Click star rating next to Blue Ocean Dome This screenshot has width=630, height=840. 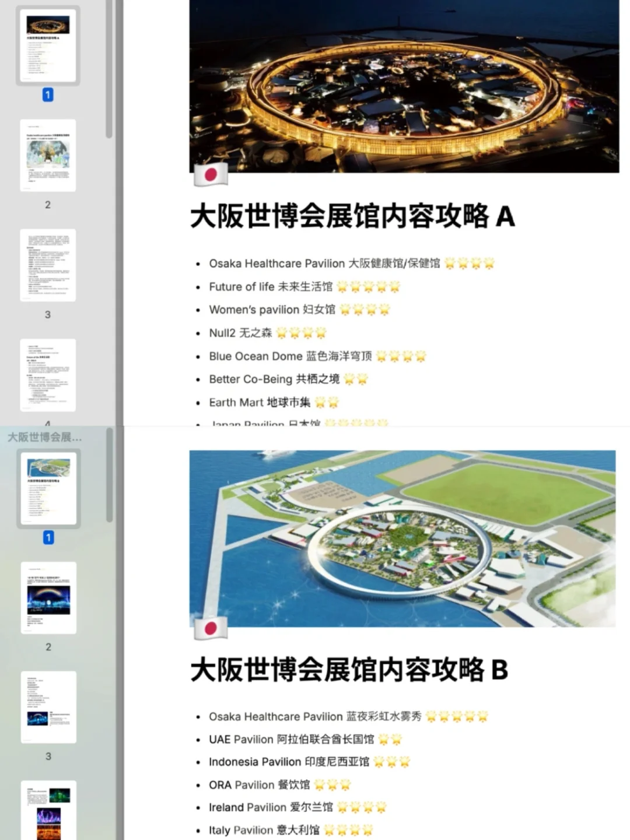[401, 356]
